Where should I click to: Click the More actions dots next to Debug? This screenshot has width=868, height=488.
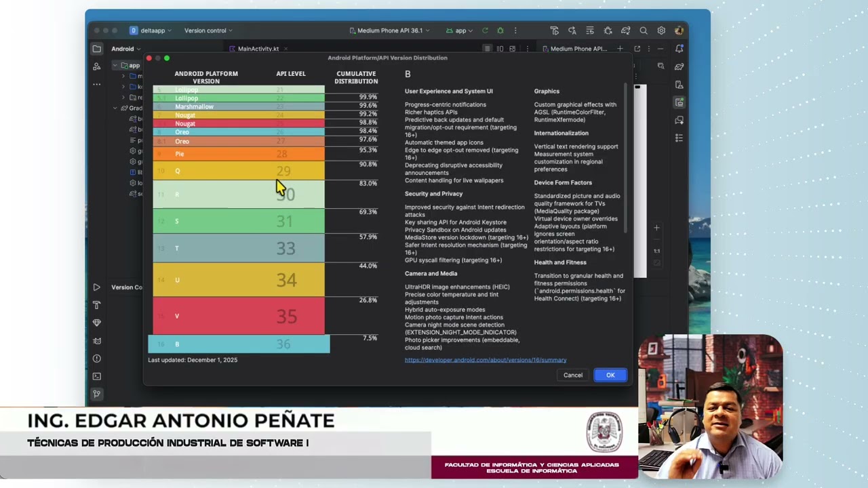pyautogui.click(x=515, y=30)
